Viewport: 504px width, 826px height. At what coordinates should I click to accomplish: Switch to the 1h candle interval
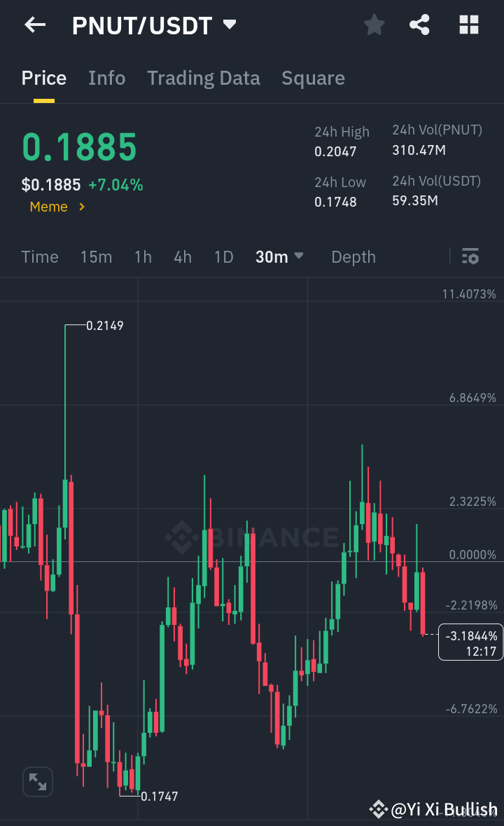click(143, 257)
